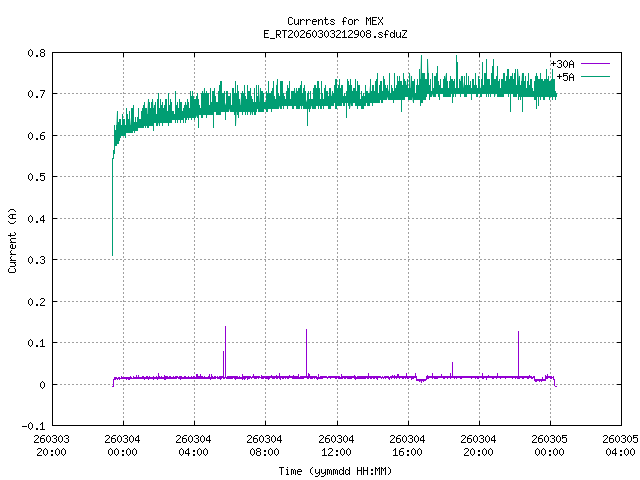This screenshot has height=480, width=640.
Task: Pick the purple +30A legend line sample
Action: [x=595, y=64]
